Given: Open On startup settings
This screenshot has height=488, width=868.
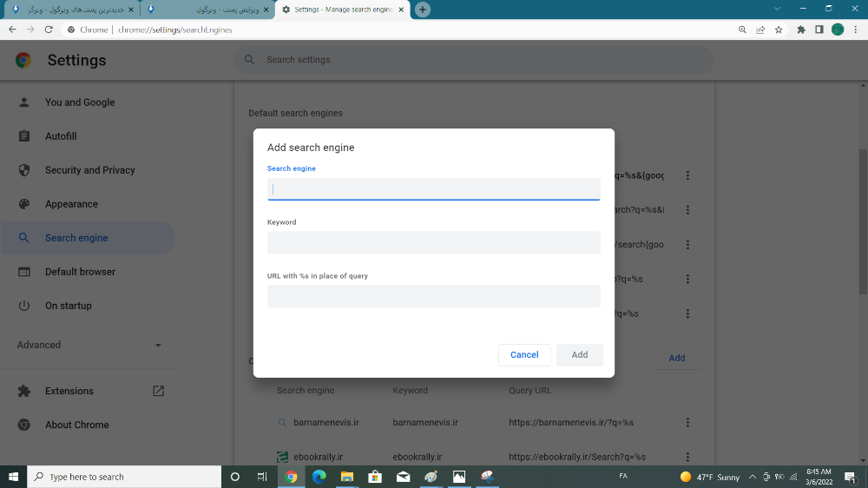Looking at the screenshot, I should 68,306.
